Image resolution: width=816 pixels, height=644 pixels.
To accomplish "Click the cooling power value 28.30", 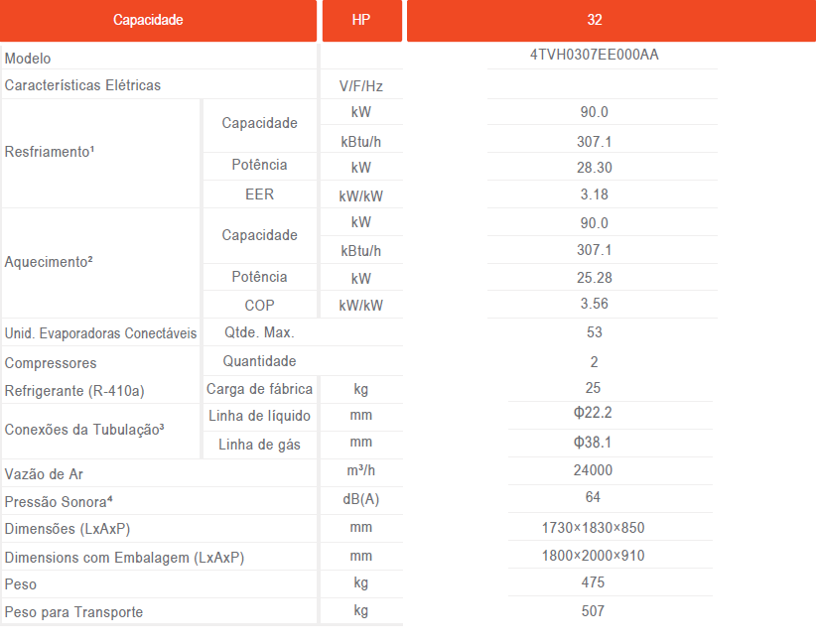I will pos(595,168).
